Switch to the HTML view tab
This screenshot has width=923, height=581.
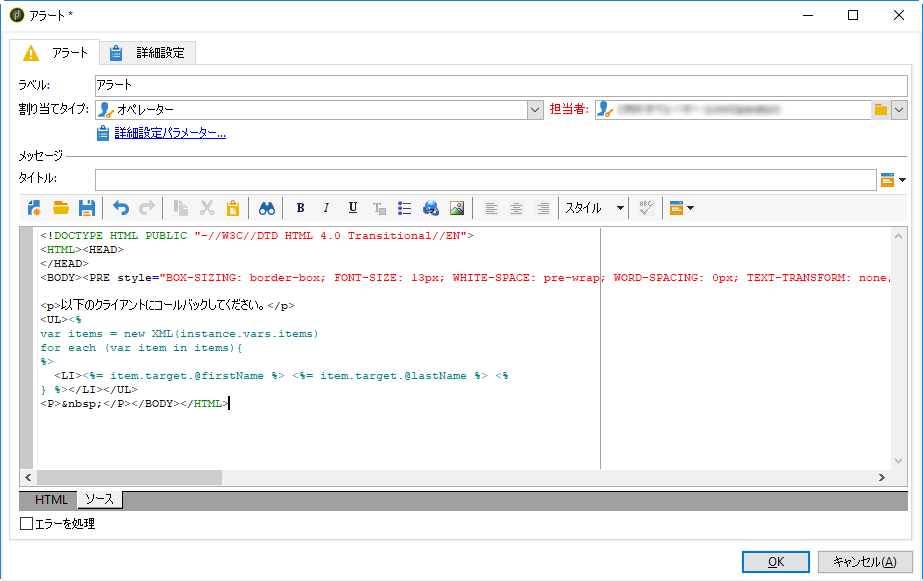51,500
